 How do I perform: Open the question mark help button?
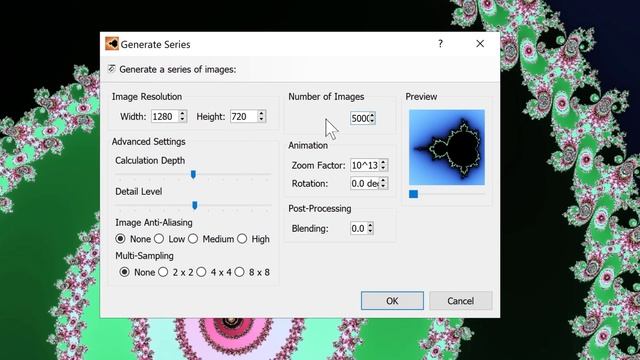click(440, 44)
